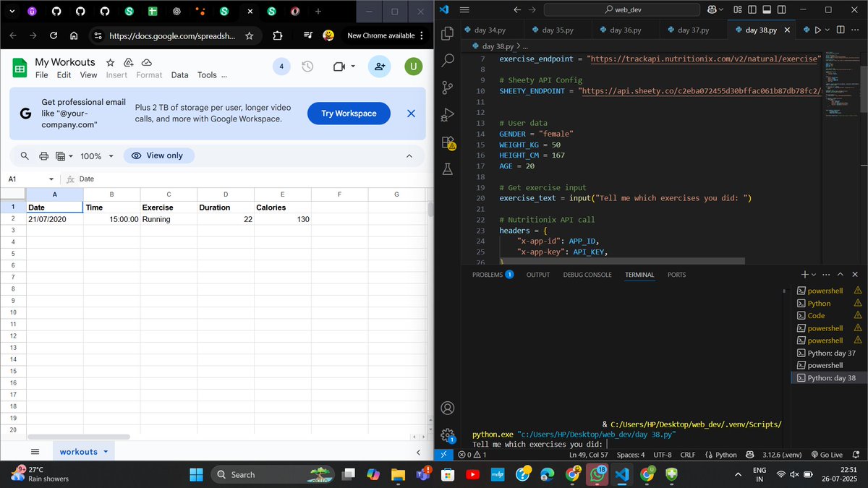The width and height of the screenshot is (868, 488).
Task: Click the search icon in Sheets toolbar
Action: coord(25,155)
